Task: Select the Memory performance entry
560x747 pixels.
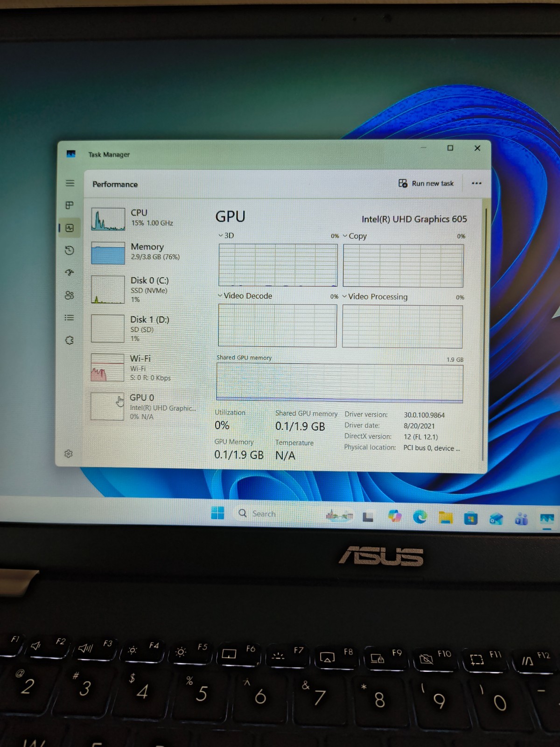Action: [146, 253]
